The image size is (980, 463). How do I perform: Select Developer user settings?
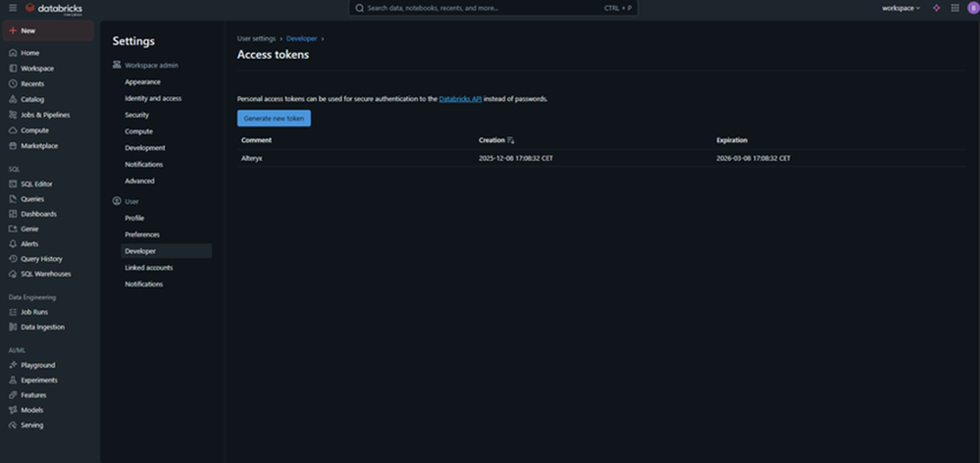166,251
